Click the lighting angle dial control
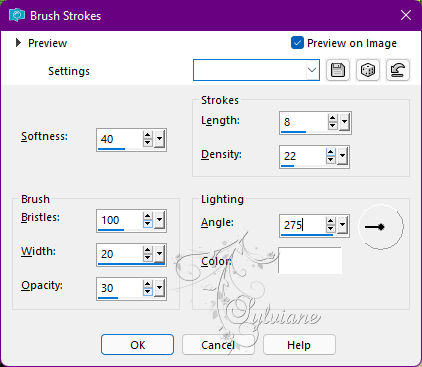 381,227
